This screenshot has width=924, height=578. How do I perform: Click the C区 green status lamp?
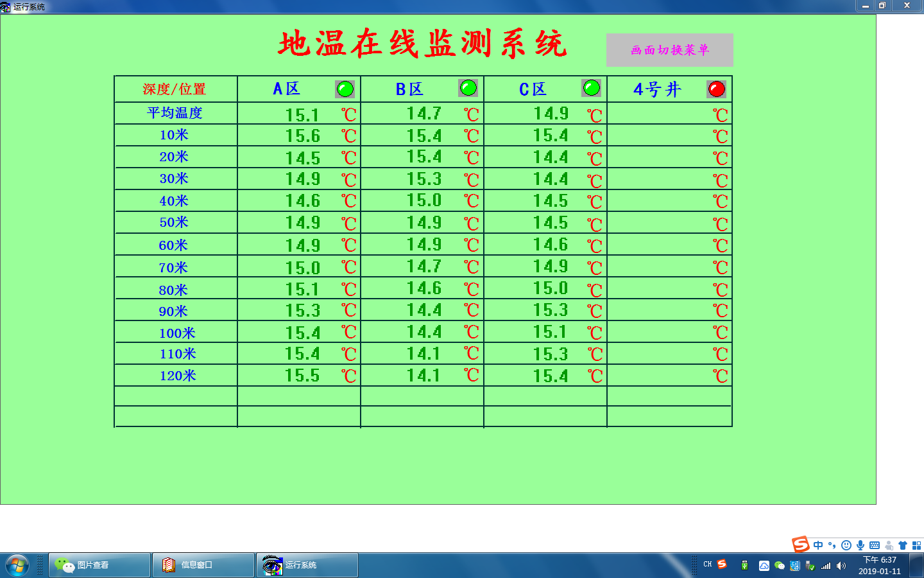[591, 88]
